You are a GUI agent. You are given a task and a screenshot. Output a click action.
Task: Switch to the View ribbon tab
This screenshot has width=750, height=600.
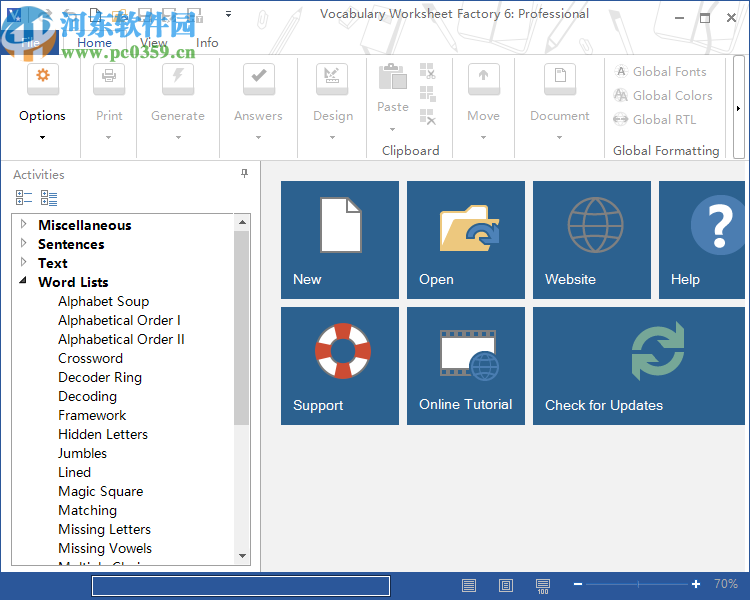pos(154,43)
